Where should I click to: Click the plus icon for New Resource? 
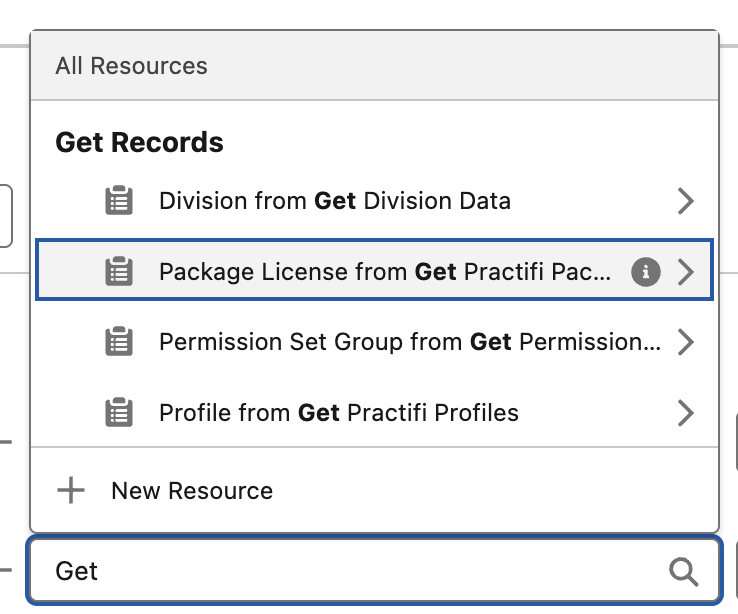[71, 491]
